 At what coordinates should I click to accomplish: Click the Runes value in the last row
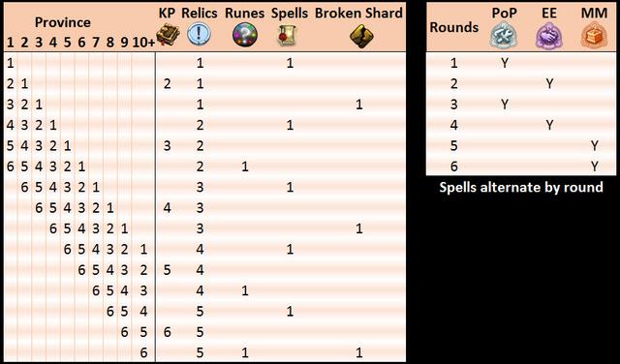245,352
